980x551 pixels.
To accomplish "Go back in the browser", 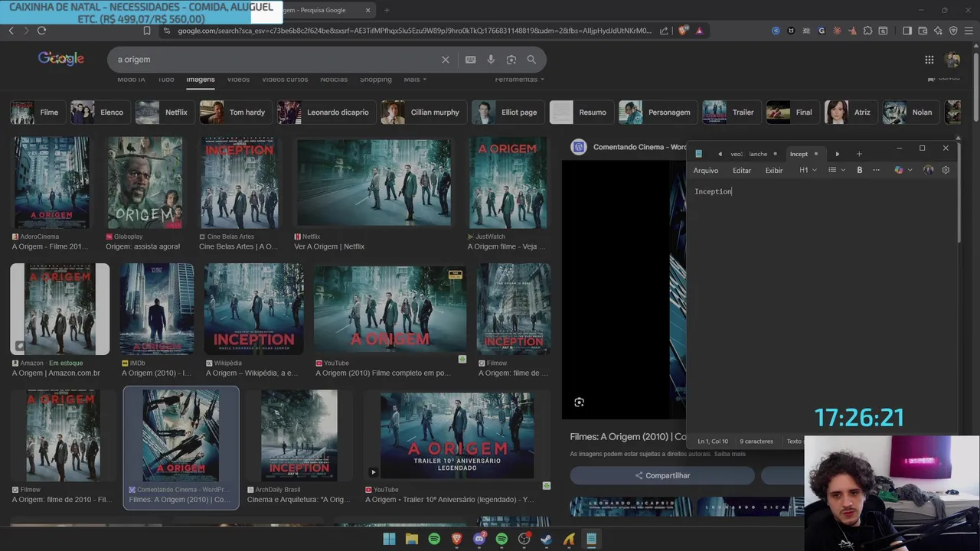I will (11, 31).
